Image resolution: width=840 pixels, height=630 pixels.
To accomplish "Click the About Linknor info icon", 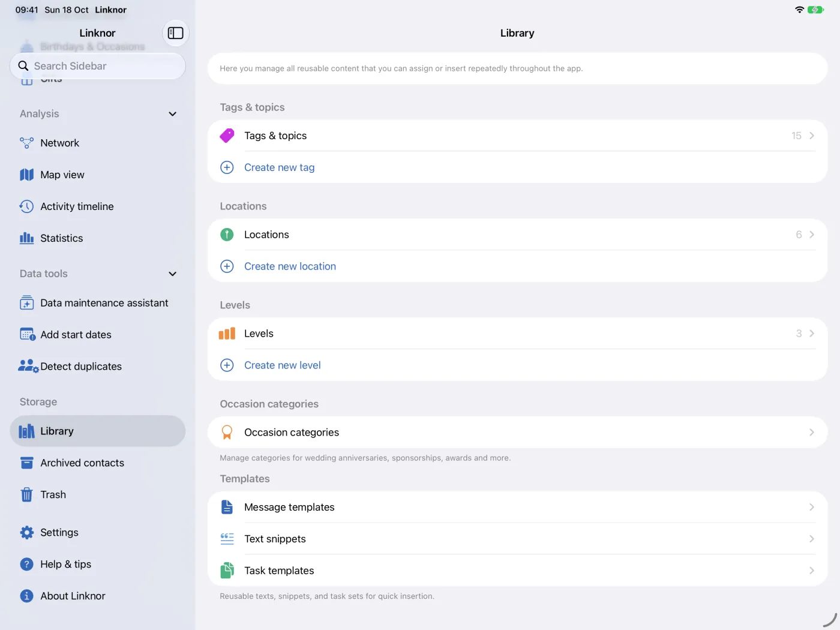I will (26, 596).
